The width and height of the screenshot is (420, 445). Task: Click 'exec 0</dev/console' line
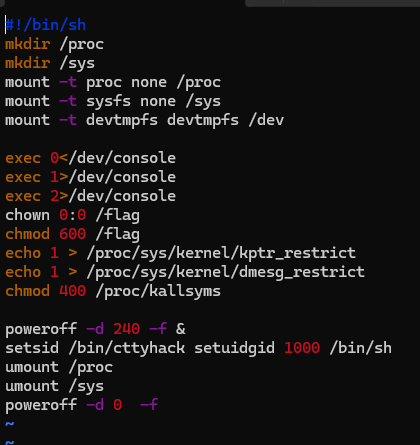pos(91,158)
